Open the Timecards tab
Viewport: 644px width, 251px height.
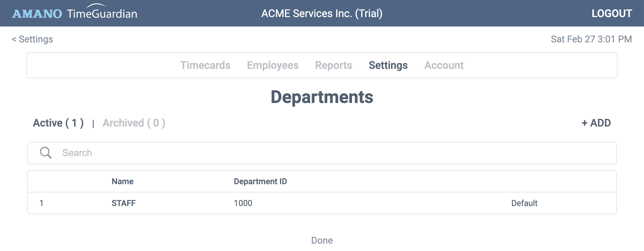point(205,65)
